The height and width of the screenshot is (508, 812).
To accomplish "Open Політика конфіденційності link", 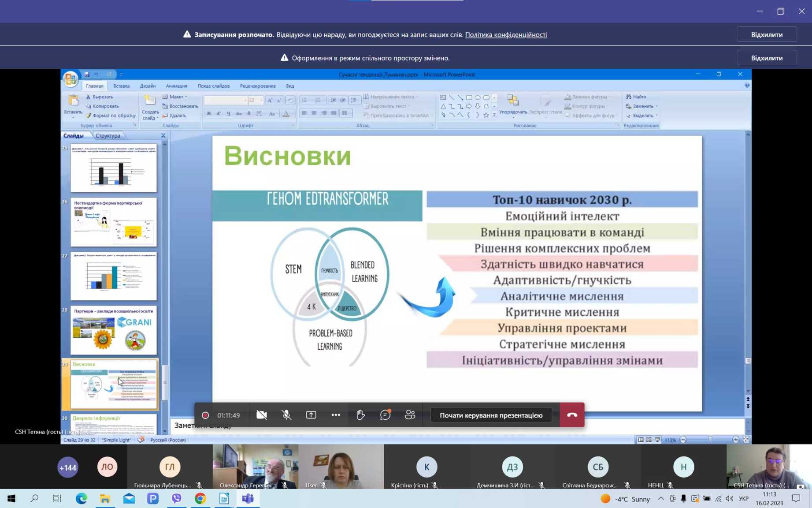I will [x=506, y=34].
